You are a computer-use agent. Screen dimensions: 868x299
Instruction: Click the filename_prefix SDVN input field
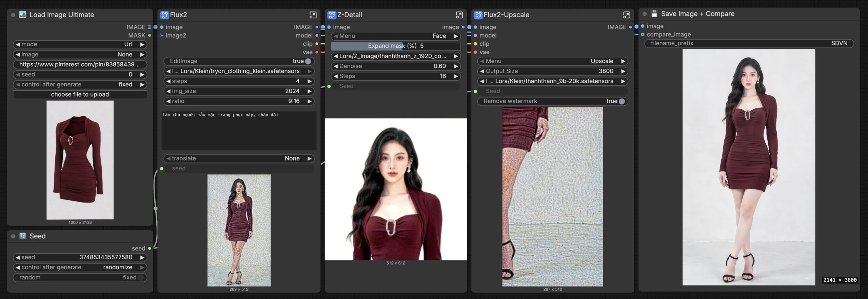coord(749,43)
